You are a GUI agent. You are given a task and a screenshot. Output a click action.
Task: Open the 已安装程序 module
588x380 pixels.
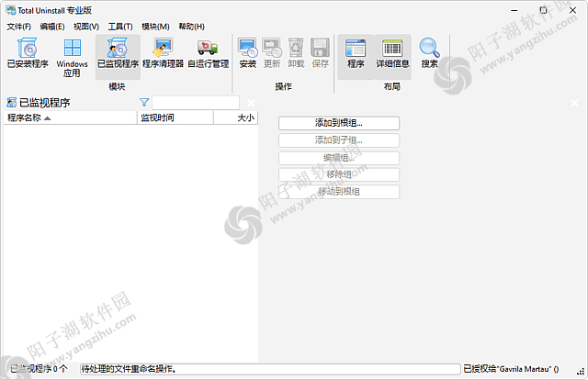(28, 53)
